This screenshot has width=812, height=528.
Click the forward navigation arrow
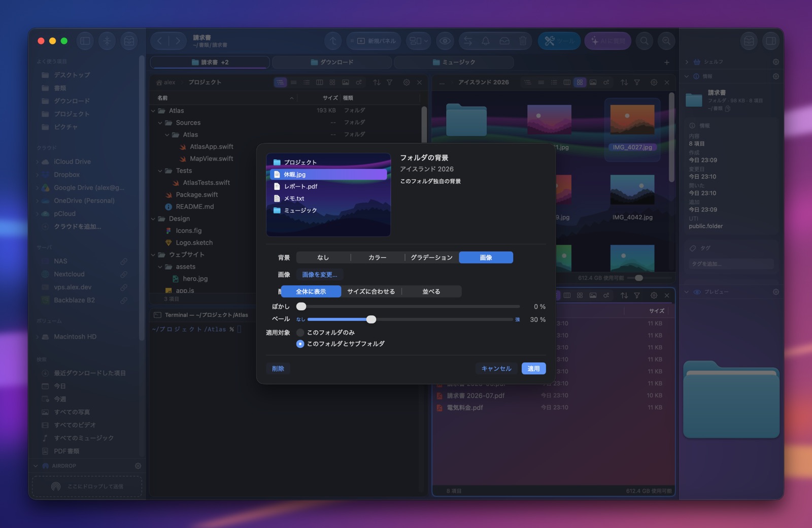click(x=177, y=41)
